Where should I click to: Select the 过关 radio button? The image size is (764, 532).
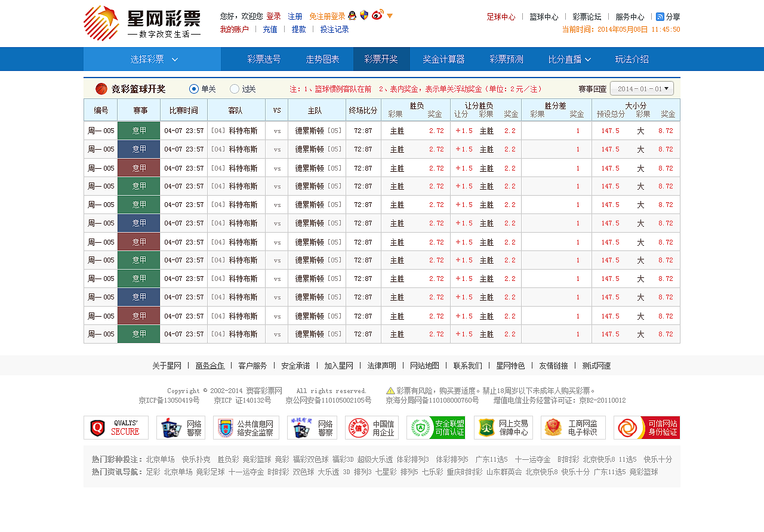pos(234,88)
